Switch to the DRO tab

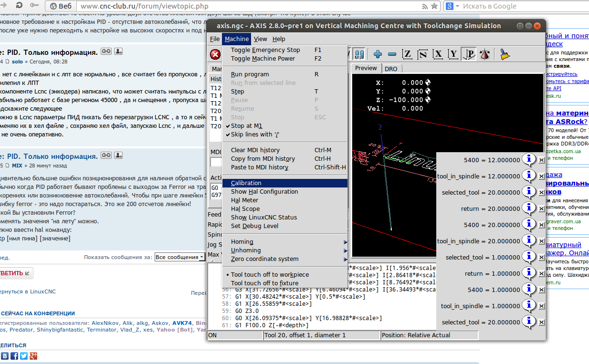tap(390, 69)
